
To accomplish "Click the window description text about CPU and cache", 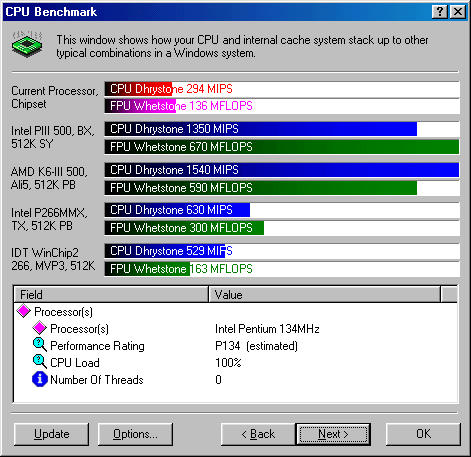I will tap(242, 46).
